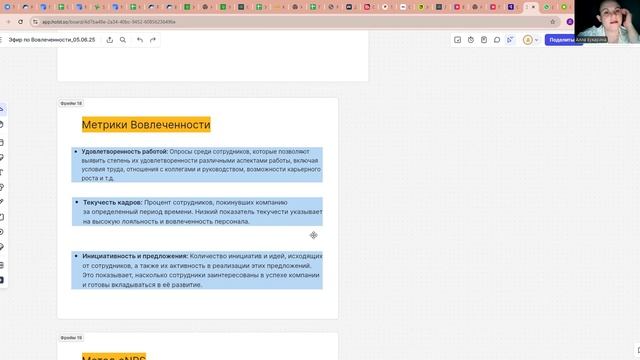
Task: Expand the dropdown next to the user avatar
Action: pyautogui.click(x=536, y=40)
